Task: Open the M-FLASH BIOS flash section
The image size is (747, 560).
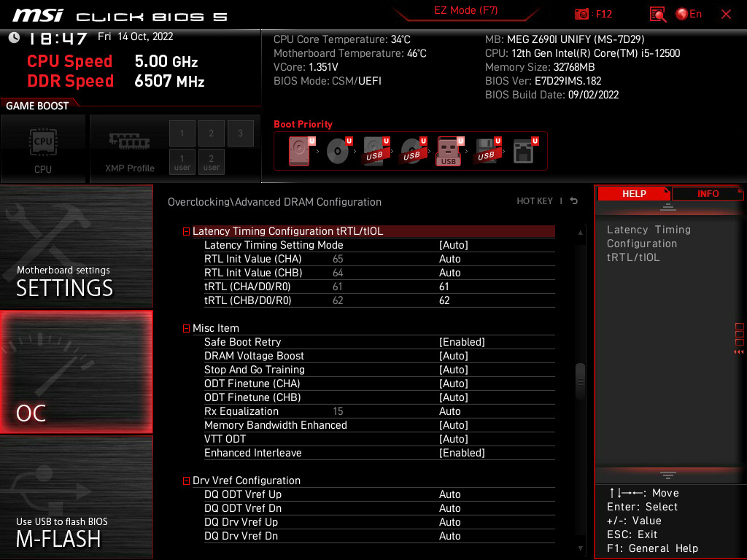Action: pos(76,497)
